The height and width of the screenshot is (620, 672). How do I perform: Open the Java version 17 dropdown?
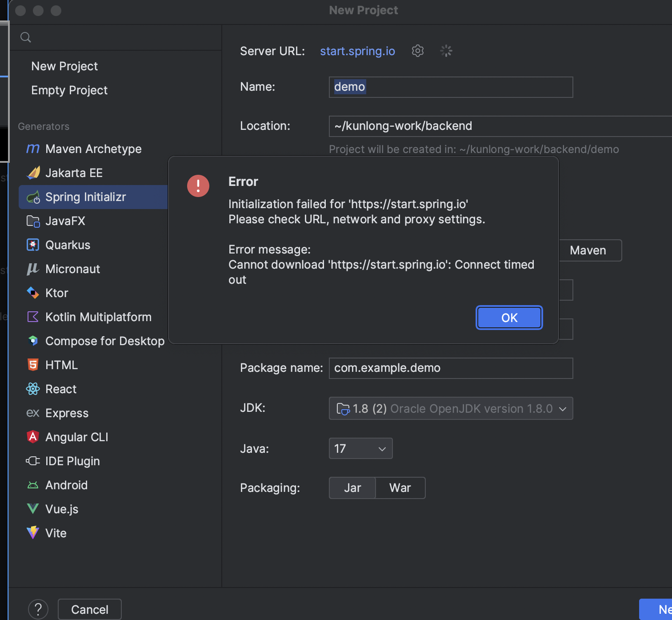click(x=360, y=448)
